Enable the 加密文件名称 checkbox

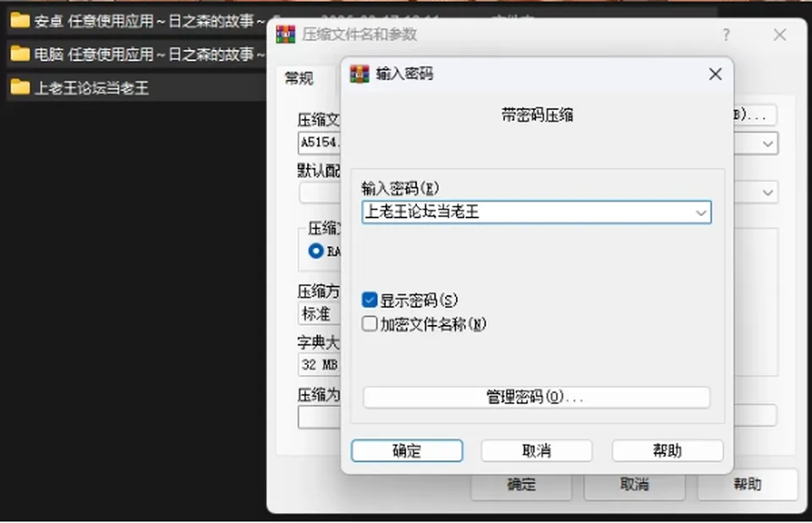[x=370, y=323]
